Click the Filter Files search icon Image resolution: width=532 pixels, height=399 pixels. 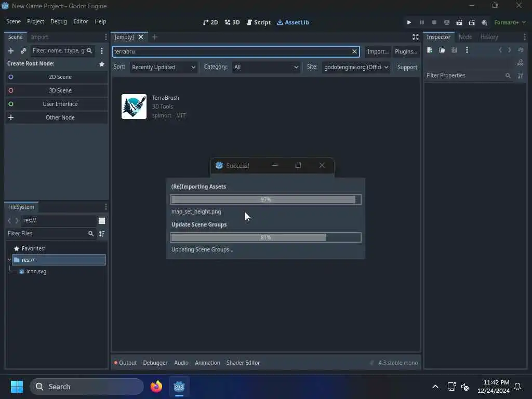pyautogui.click(x=90, y=234)
